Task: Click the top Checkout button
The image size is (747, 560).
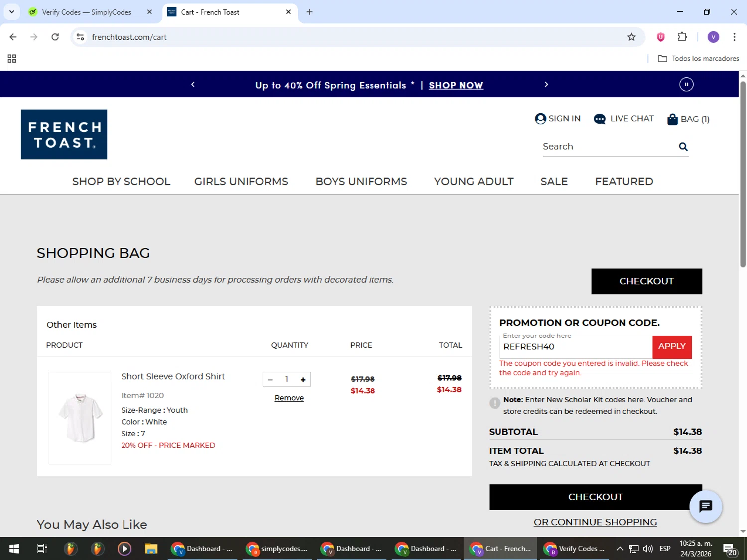Action: point(646,281)
